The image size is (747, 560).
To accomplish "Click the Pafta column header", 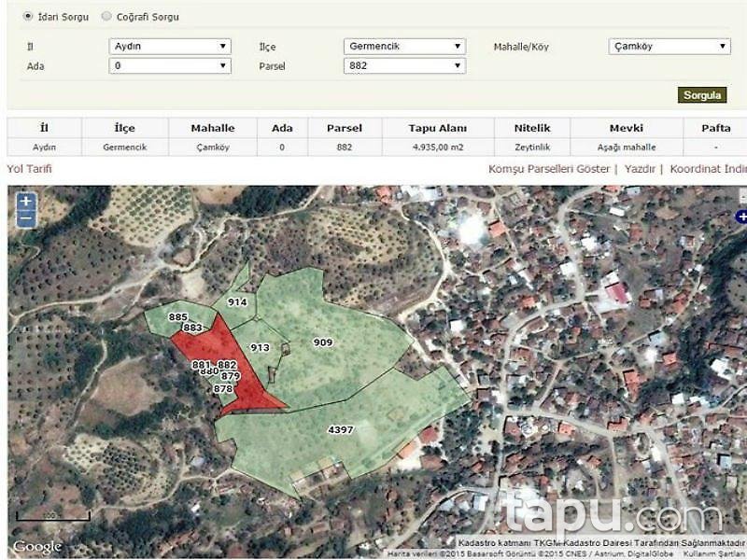I will (715, 128).
